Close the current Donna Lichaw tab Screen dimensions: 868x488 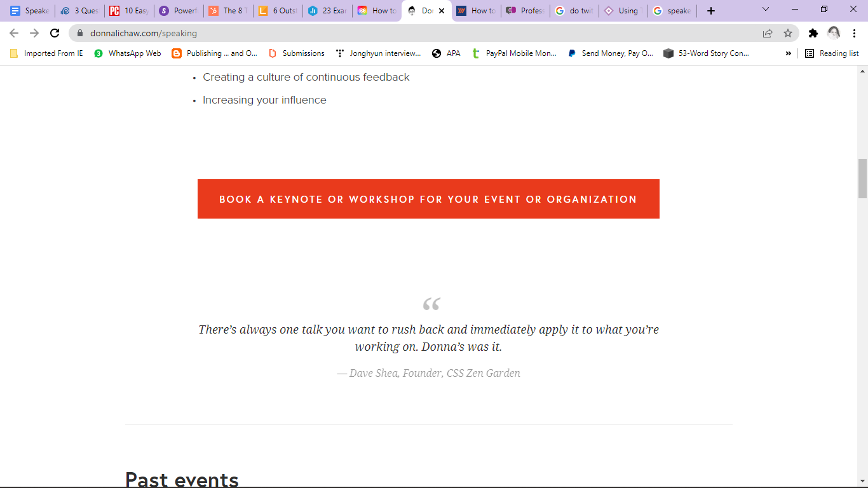pyautogui.click(x=442, y=11)
